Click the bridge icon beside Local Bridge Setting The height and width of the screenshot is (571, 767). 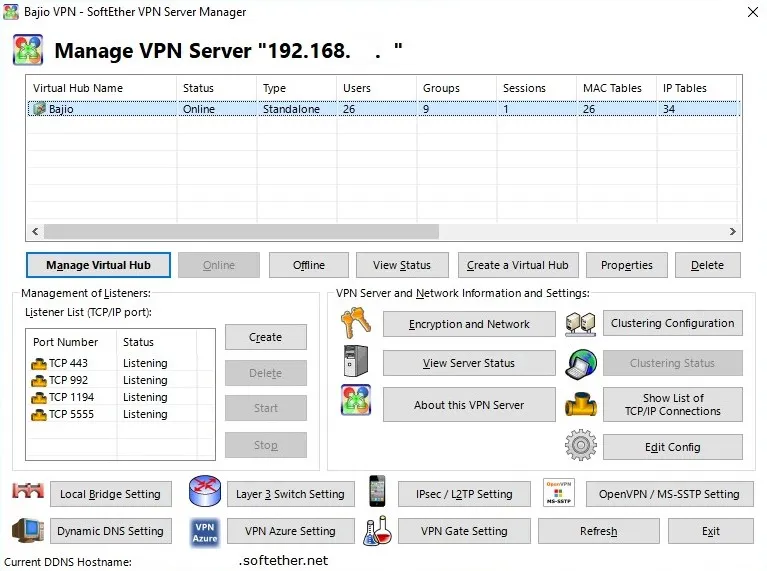click(28, 492)
